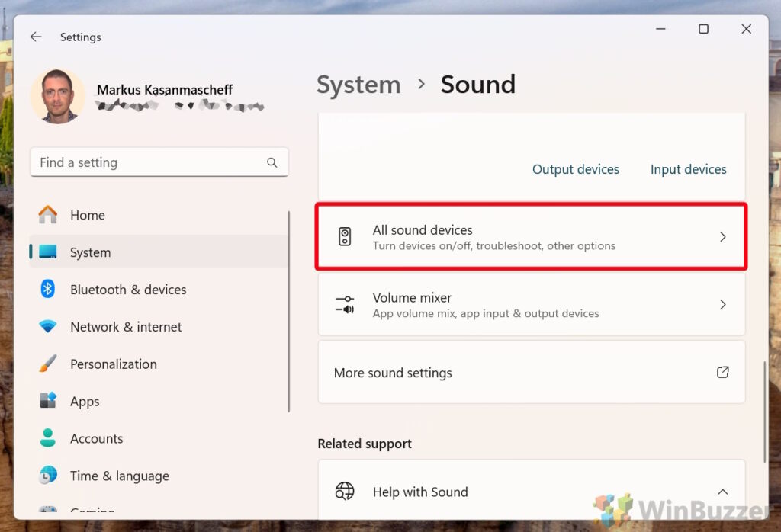Expand Volume mixer with its arrow
781x532 pixels.
pyautogui.click(x=722, y=305)
